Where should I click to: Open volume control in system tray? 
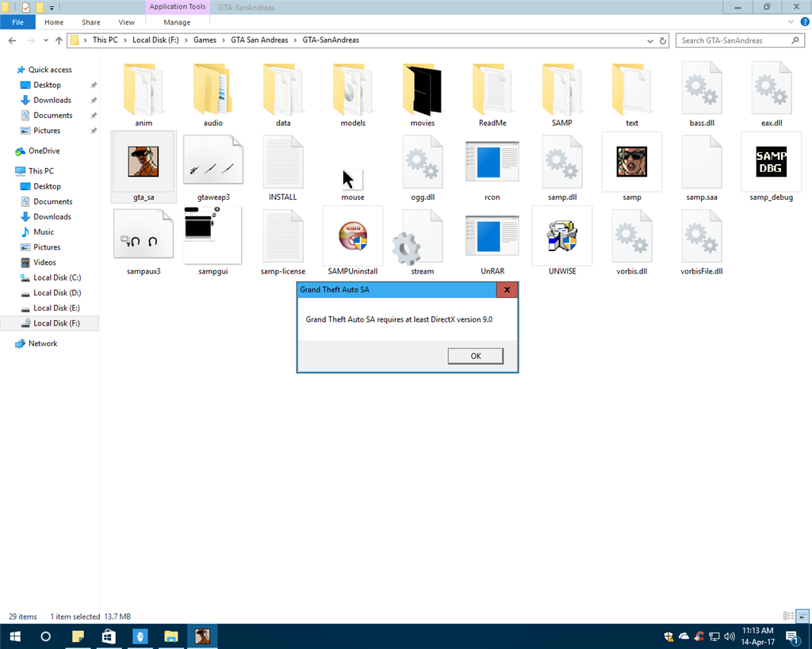(x=730, y=636)
